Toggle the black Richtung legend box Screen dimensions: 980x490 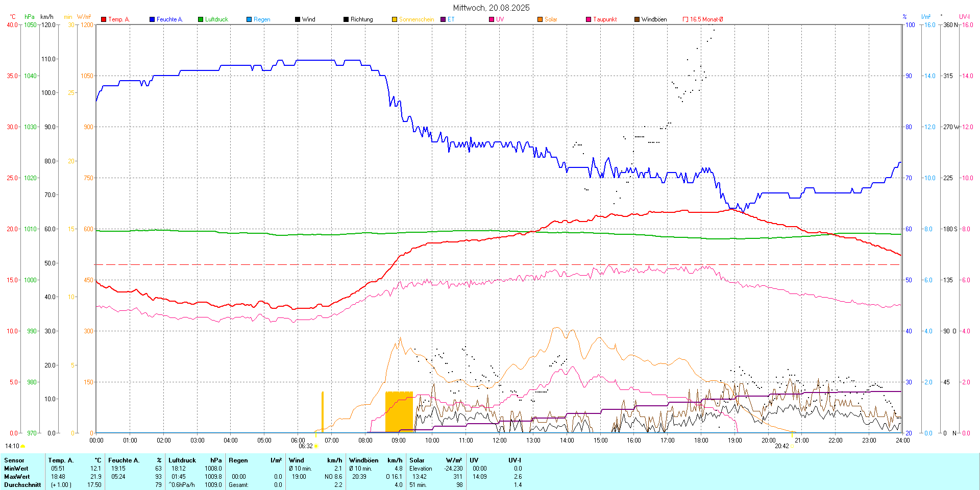346,19
